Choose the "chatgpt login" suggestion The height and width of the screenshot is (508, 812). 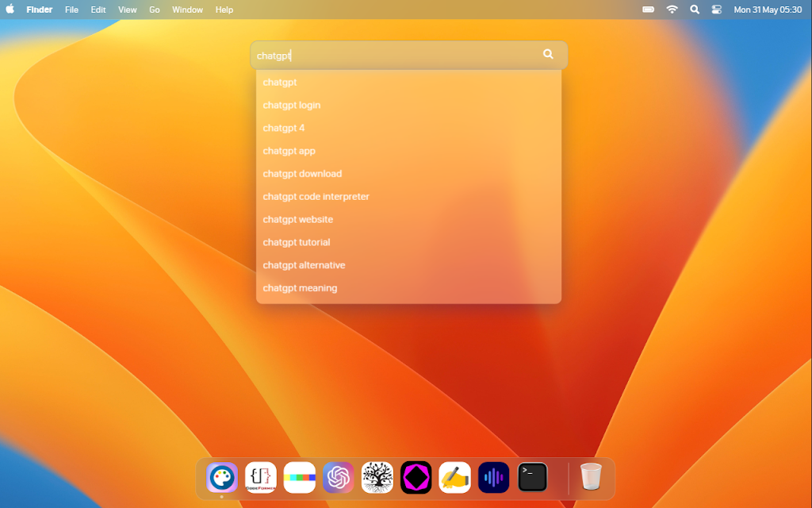click(x=408, y=105)
